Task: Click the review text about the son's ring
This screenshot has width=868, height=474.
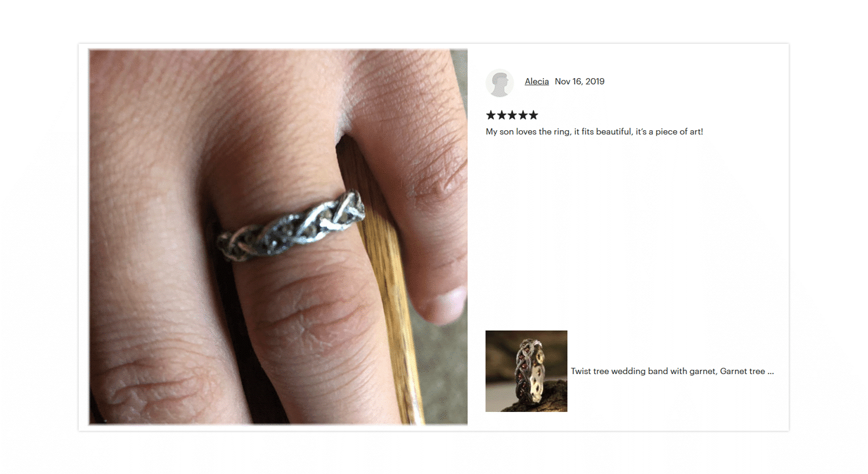Action: point(594,131)
